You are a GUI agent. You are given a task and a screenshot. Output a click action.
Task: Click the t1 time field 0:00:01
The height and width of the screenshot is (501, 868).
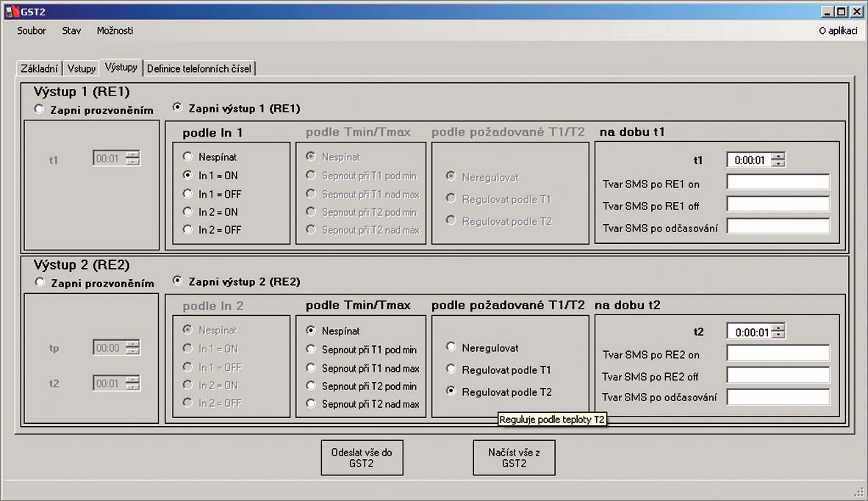pos(749,160)
